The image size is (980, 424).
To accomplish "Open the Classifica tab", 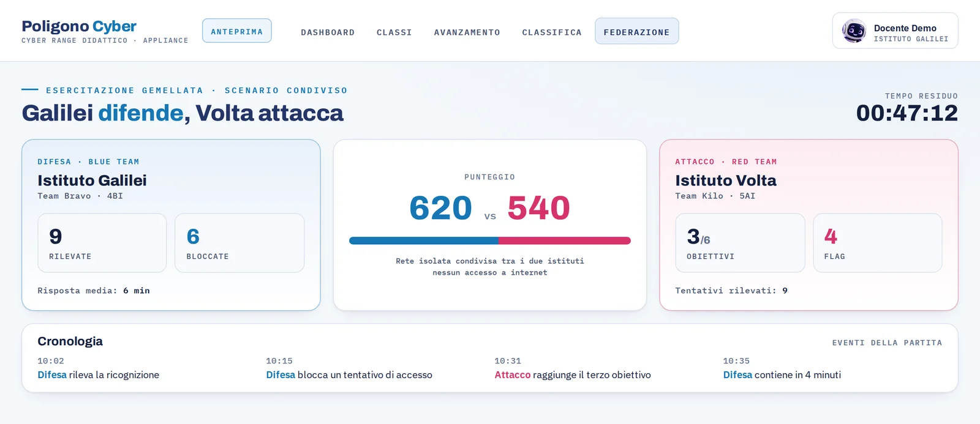I will coord(552,32).
